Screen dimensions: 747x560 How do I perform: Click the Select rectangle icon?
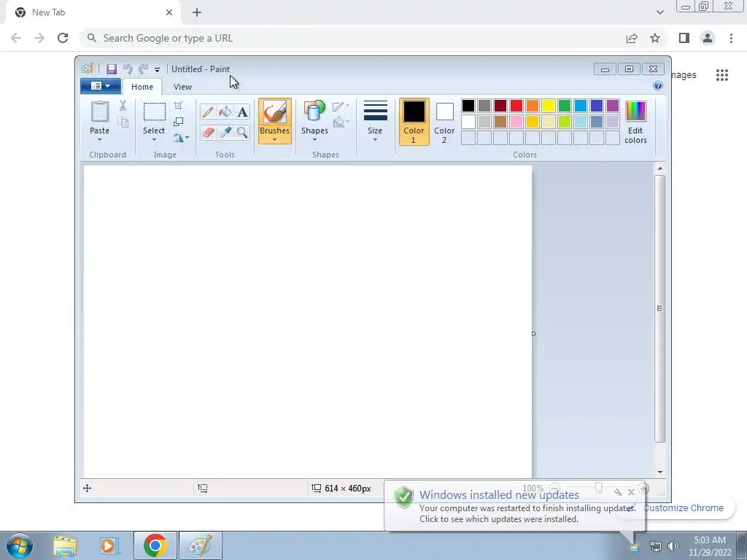tap(155, 112)
